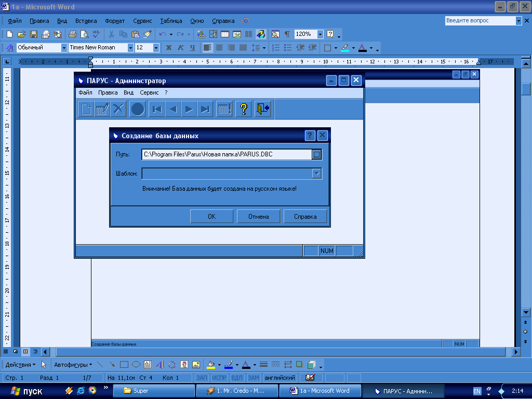Click the New record icon in PARUS toolbar
This screenshot has height=399, width=532.
(86, 109)
